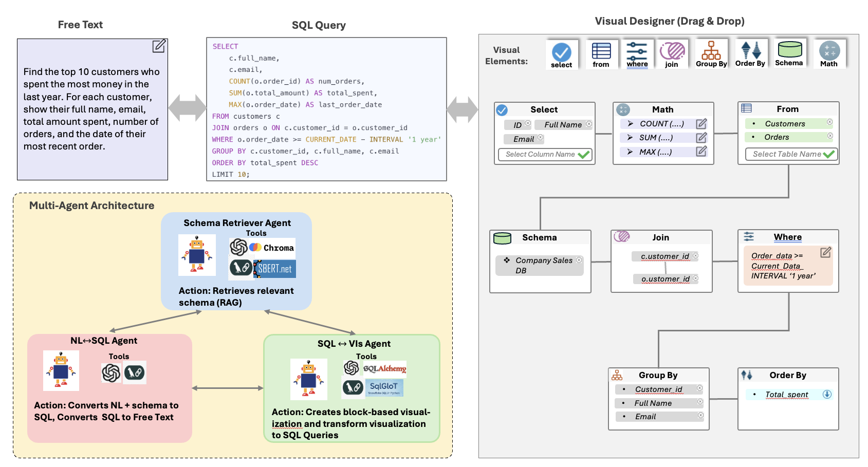Confirm table with Select Table Name checkmark
Screen dimensions: 868x467
(828, 154)
